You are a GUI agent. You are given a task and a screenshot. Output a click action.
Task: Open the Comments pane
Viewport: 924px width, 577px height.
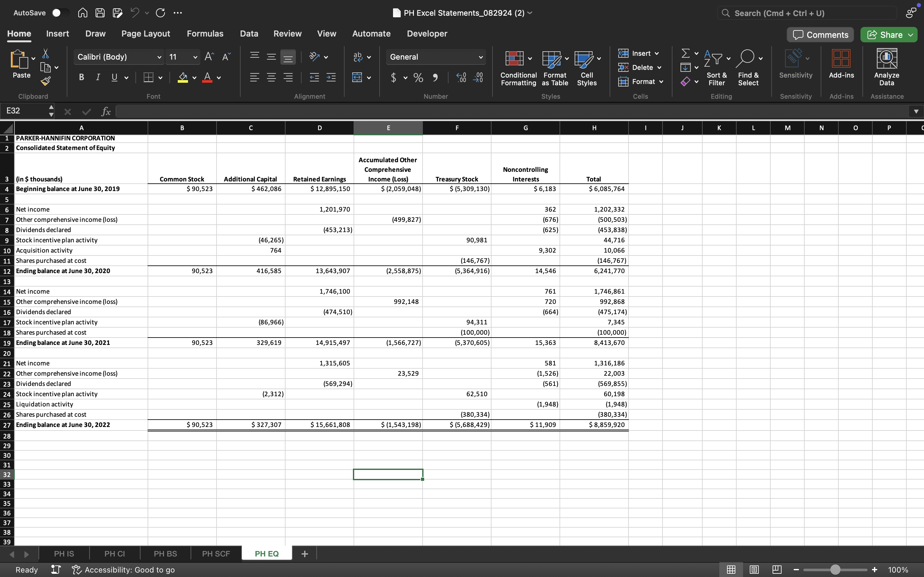click(x=820, y=35)
